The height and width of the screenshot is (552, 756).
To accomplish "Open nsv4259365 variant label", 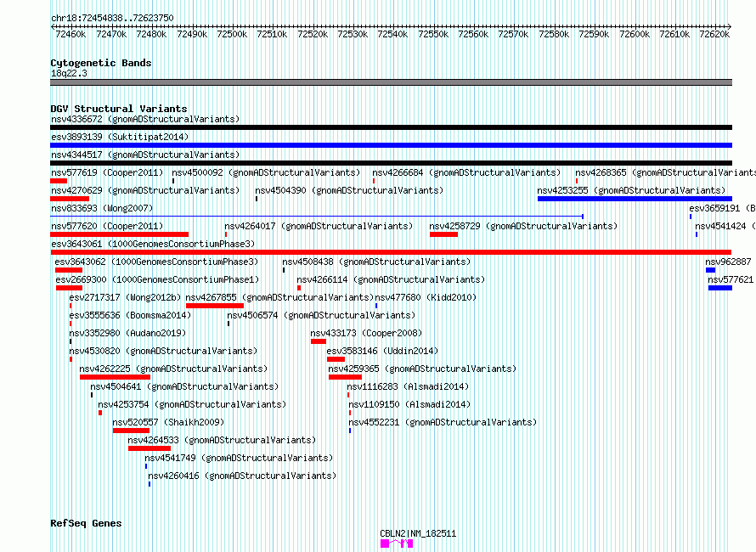I will pos(422,369).
